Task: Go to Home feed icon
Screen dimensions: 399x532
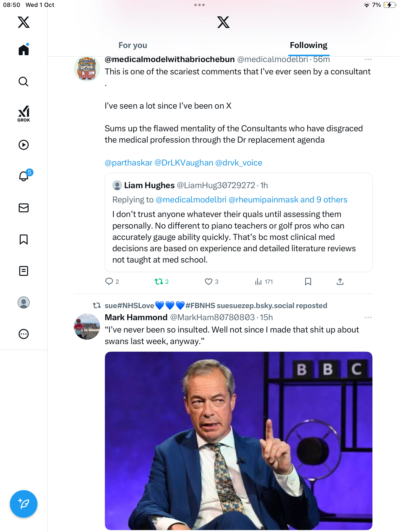Action: pyautogui.click(x=24, y=50)
